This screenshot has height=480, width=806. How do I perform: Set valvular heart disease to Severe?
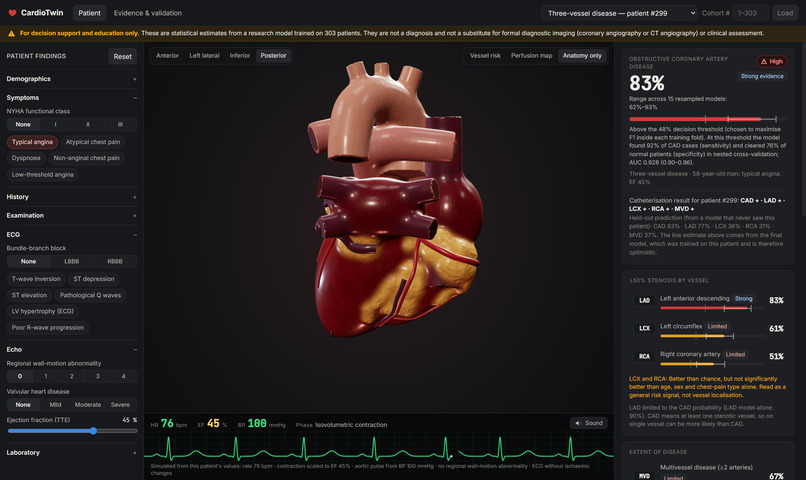coord(120,405)
